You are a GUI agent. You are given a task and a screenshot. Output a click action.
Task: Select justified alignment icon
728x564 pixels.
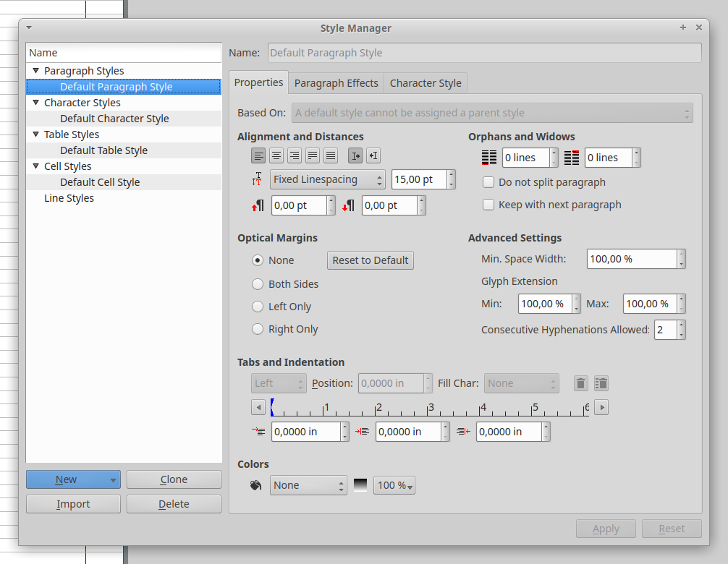(313, 155)
